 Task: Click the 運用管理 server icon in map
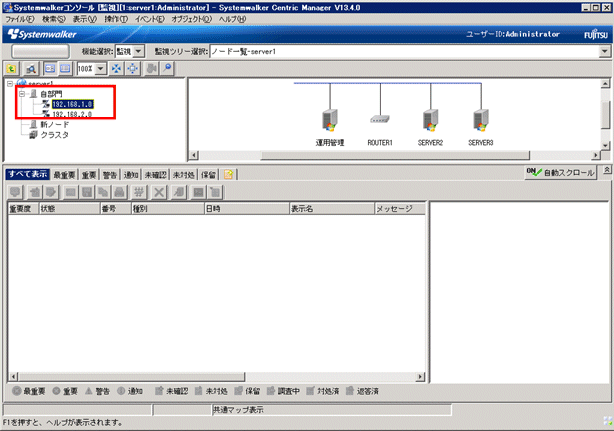pyautogui.click(x=329, y=122)
